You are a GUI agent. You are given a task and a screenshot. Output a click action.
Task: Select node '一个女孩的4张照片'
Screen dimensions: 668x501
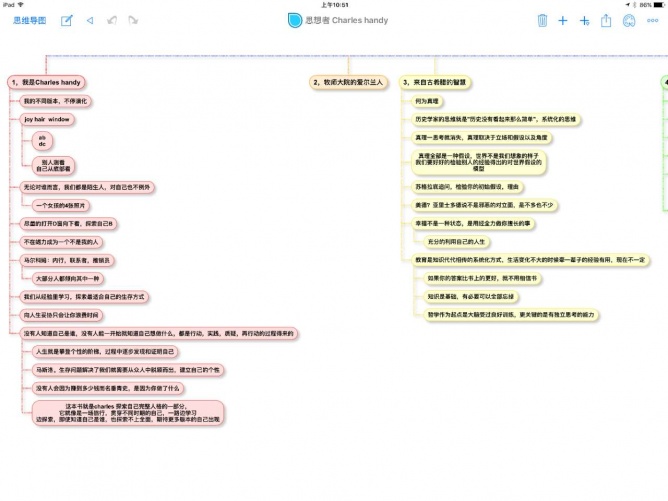click(x=60, y=205)
